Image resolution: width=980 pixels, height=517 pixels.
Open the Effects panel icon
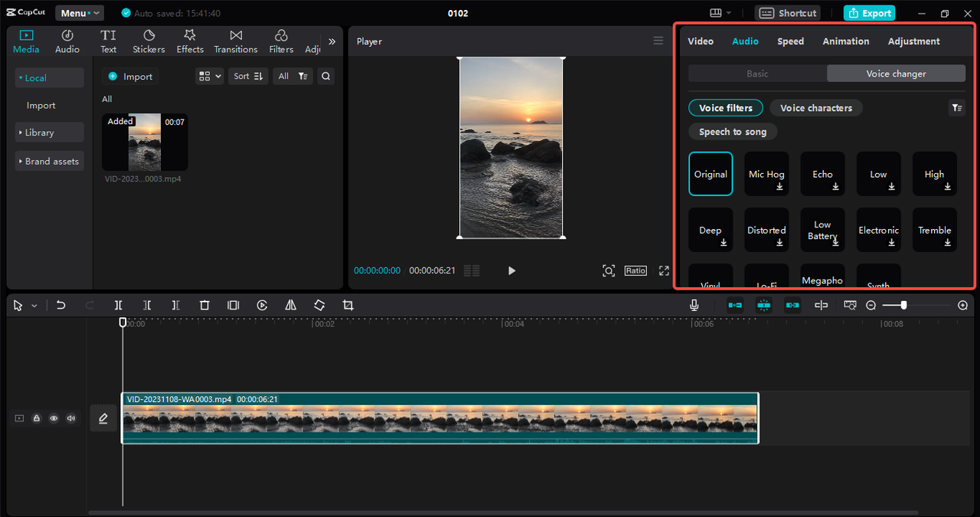pos(190,41)
